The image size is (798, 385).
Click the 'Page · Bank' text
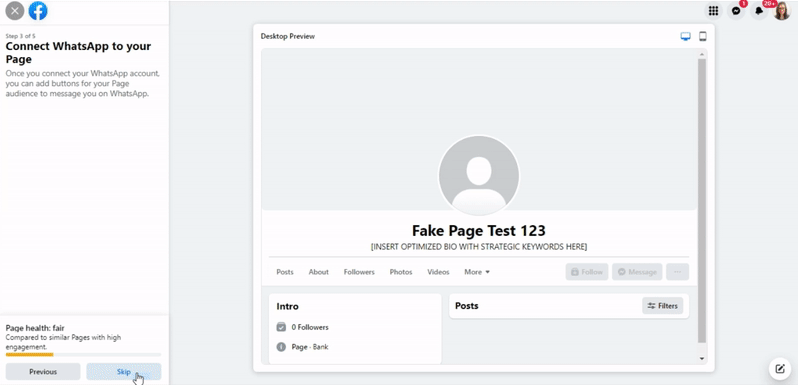click(310, 347)
